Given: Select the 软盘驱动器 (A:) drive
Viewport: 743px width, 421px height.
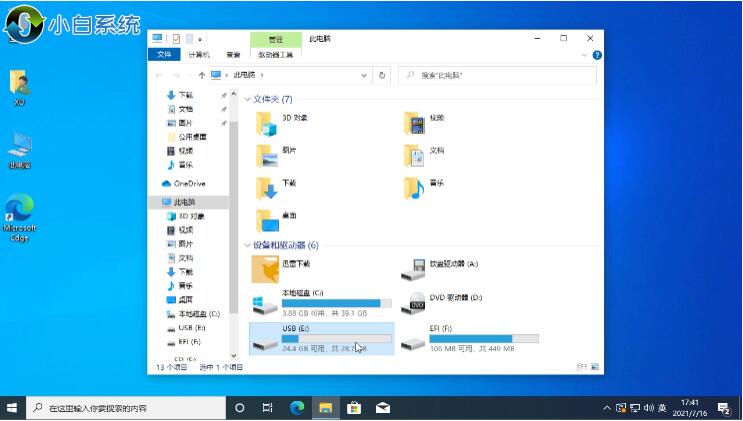Looking at the screenshot, I should [x=440, y=269].
